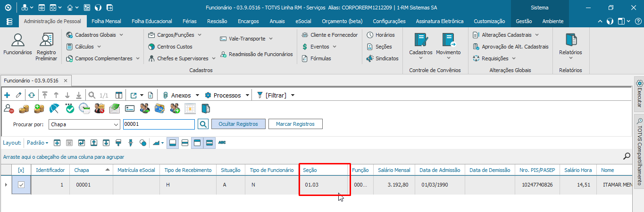Toggle the double band layout button
This screenshot has width=644, height=212.
point(209,143)
